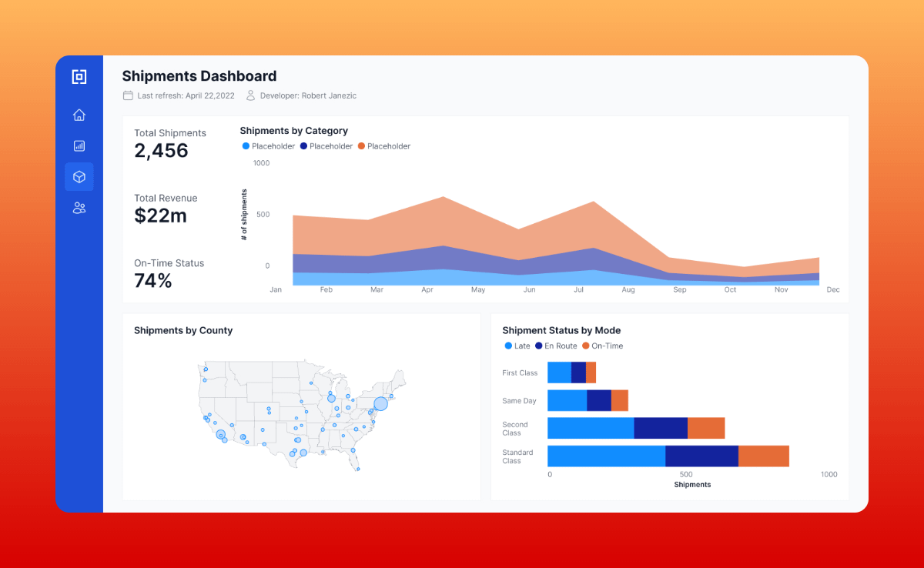Screen dimensions: 924x568
Task: Click the Standard Class orange bar segment
Action: click(763, 456)
